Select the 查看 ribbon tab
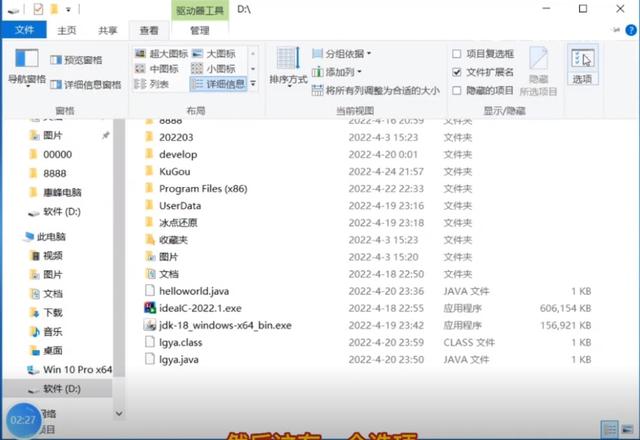This screenshot has height=440, width=640. coord(149,30)
